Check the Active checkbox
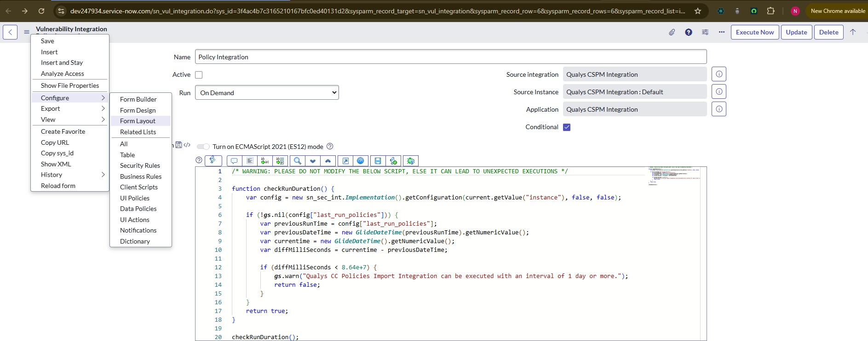The image size is (868, 341). coord(199,74)
